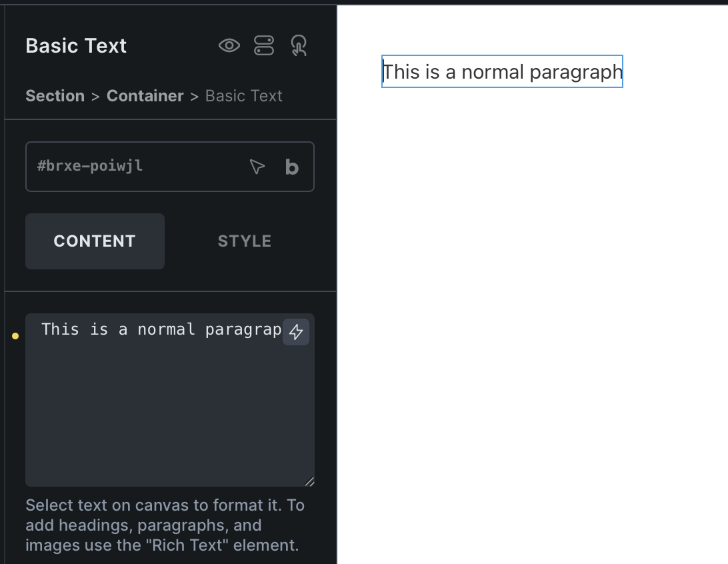Go to Container in the breadcrumb
This screenshot has height=564, width=728.
145,95
